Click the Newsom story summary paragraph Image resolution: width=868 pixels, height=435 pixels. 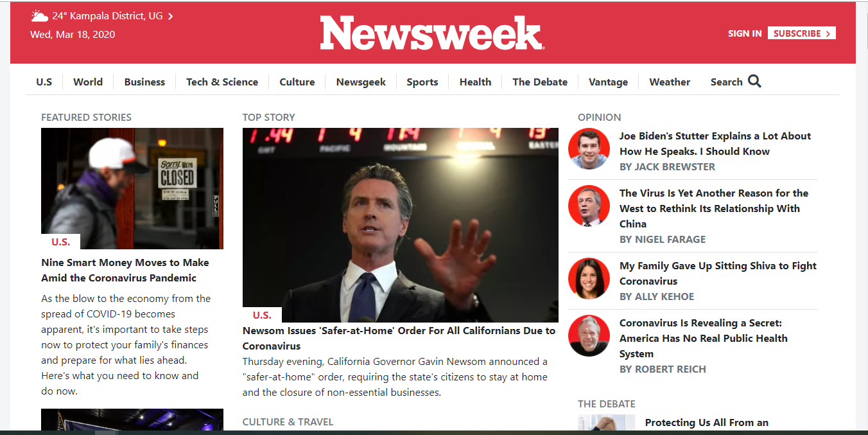coord(395,377)
